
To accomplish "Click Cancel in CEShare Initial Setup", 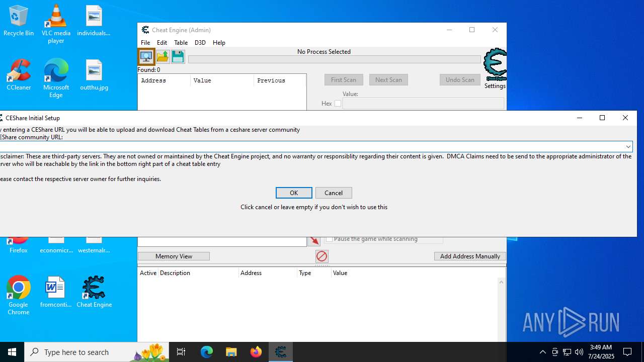I will (x=334, y=193).
